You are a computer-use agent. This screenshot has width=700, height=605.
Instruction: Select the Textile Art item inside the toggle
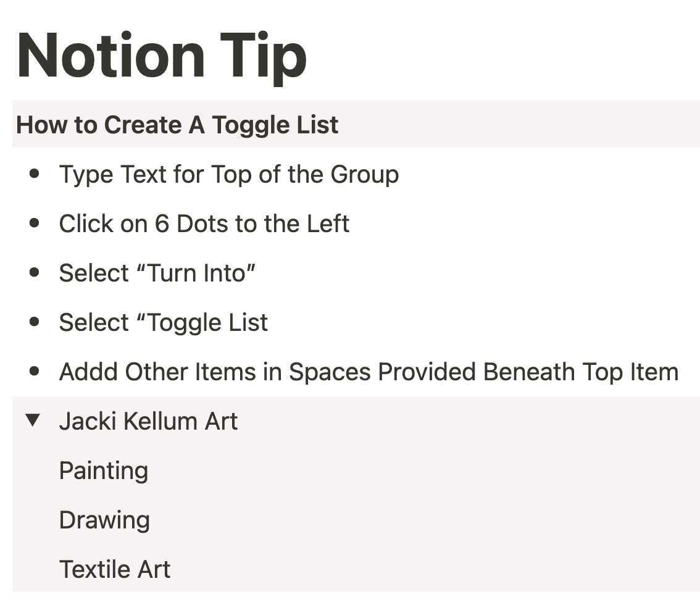[115, 569]
